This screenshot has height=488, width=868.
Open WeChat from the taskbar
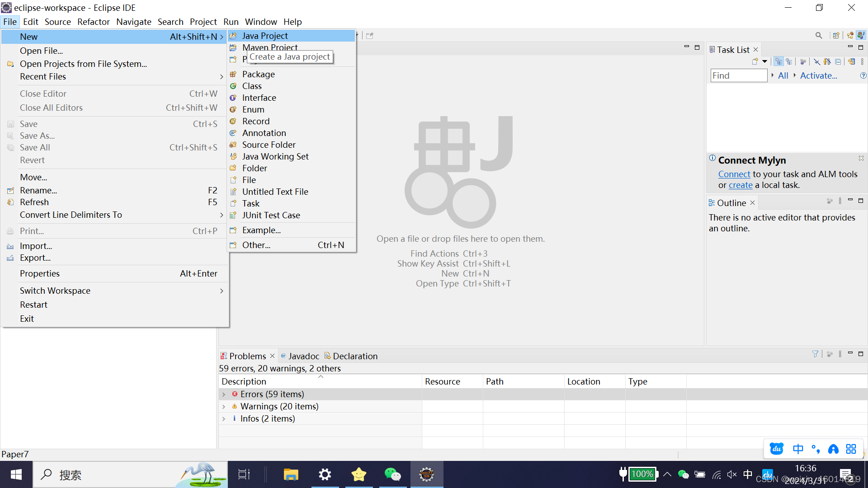point(392,474)
